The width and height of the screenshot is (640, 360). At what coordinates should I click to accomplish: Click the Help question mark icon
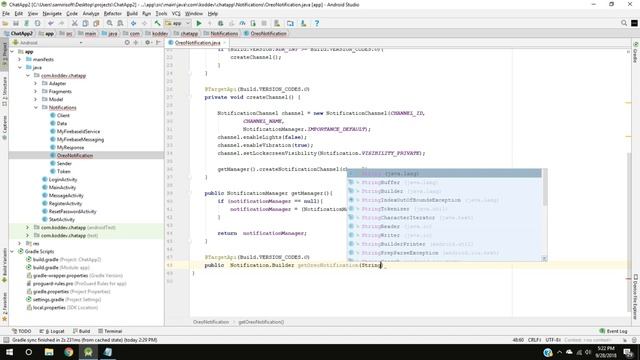click(x=317, y=23)
